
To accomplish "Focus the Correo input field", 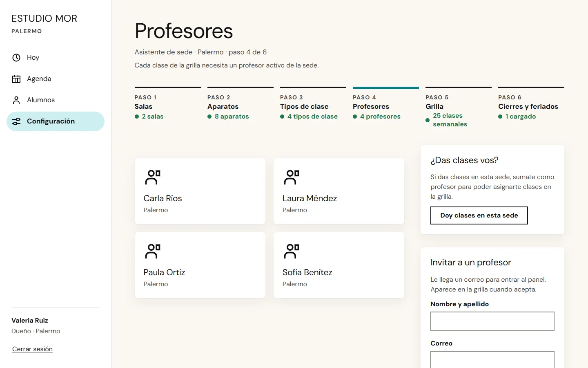I will click(492, 359).
